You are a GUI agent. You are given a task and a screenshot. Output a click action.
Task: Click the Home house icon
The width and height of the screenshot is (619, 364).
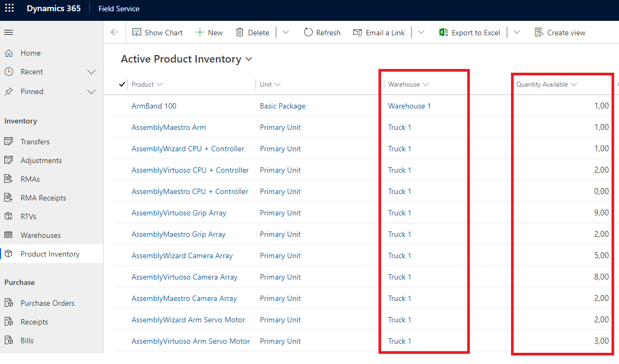tap(9, 53)
